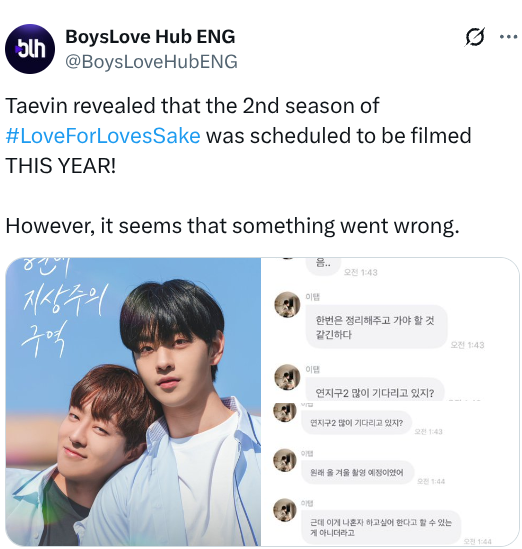This screenshot has height=549, width=522.
Task: Click the chat avatar beside the first message
Action: (x=287, y=305)
